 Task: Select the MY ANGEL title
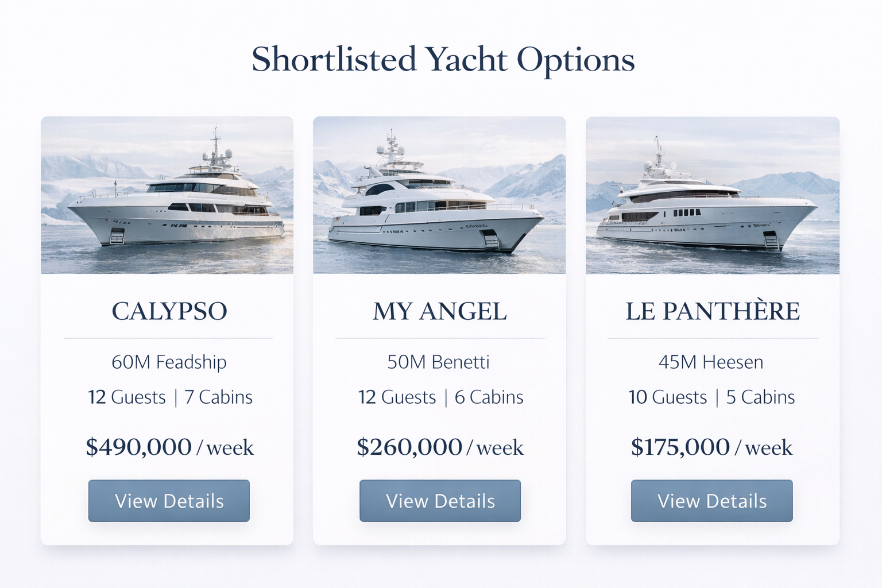[440, 311]
